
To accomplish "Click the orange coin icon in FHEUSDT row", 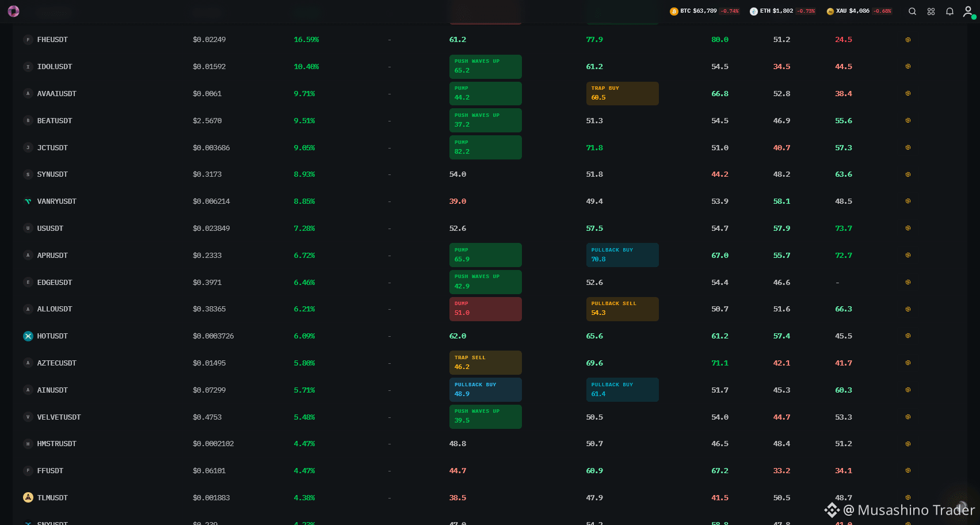I will click(x=908, y=40).
